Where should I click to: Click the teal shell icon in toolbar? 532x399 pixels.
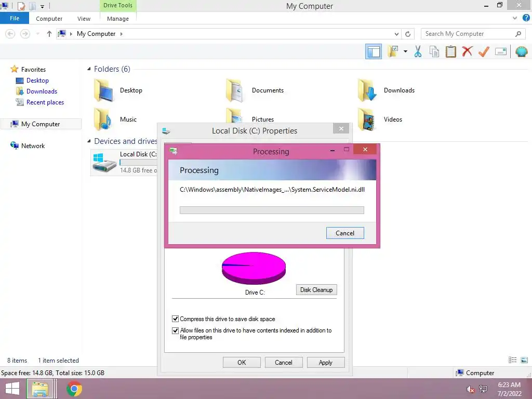pos(521,51)
